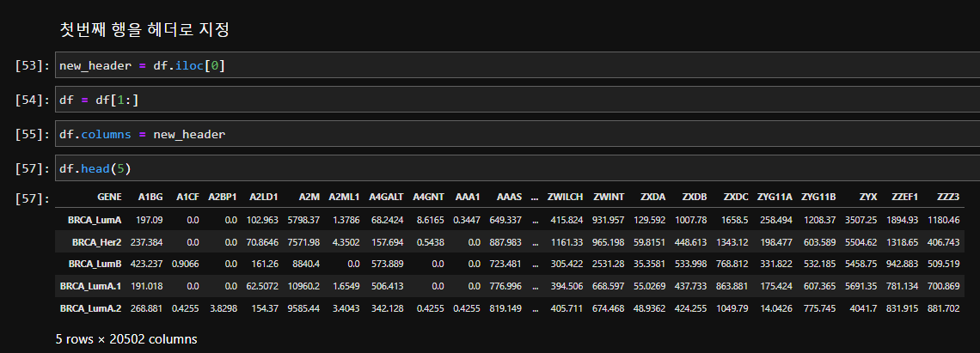The image size is (980, 353).
Task: Click the value 129.592 in the ZXDA column
Action: pos(649,219)
